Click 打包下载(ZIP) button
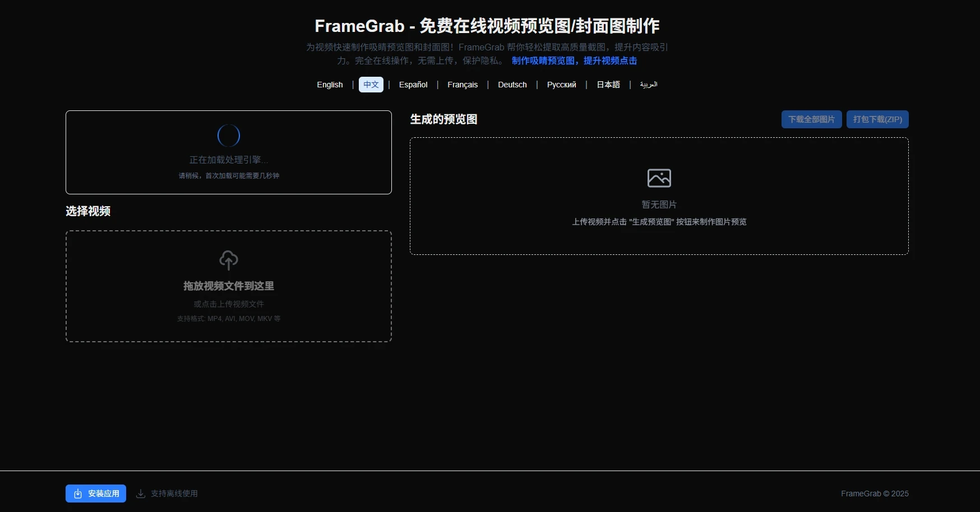The height and width of the screenshot is (512, 980). coord(877,119)
